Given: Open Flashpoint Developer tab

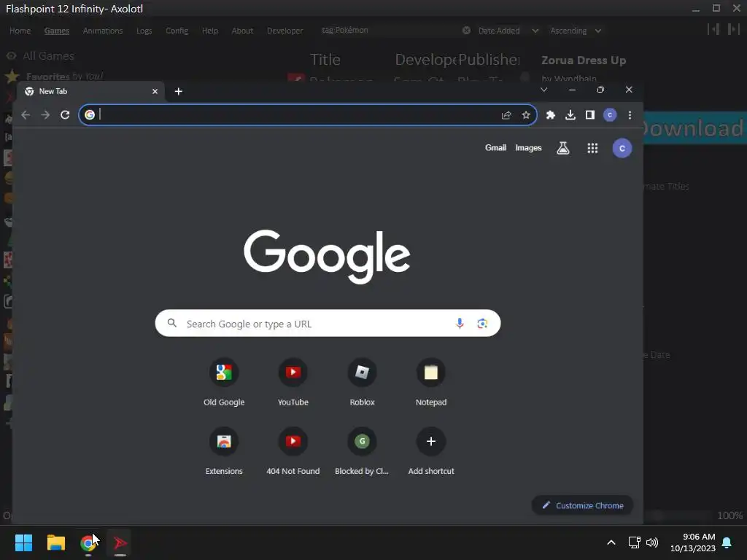Looking at the screenshot, I should 285,31.
